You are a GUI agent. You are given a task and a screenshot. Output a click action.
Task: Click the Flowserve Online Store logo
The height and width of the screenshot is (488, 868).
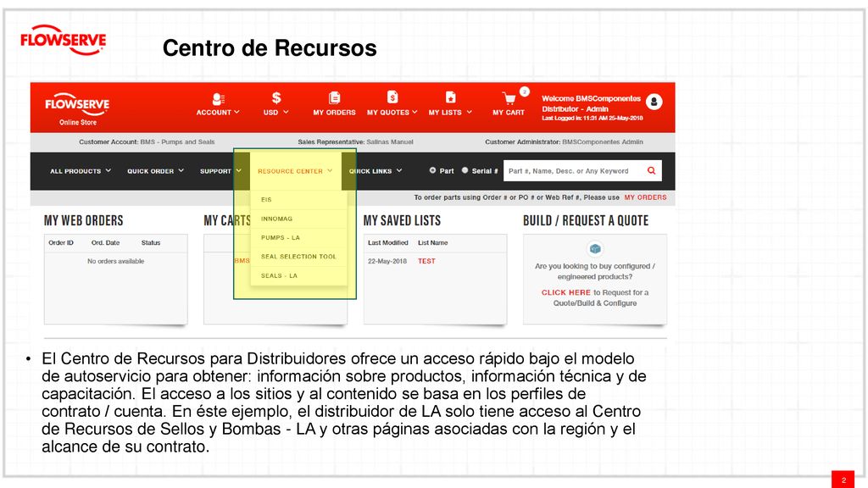[77, 109]
